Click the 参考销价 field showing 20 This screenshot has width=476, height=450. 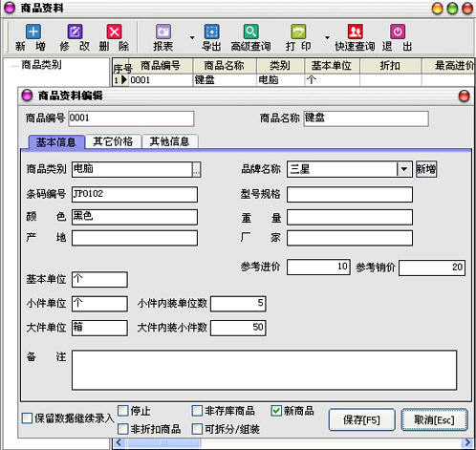click(432, 268)
